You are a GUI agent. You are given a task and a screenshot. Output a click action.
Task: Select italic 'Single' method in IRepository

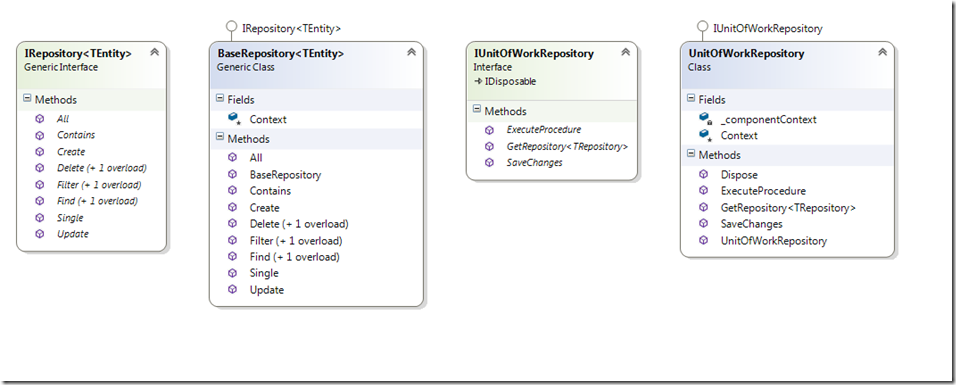coord(70,218)
